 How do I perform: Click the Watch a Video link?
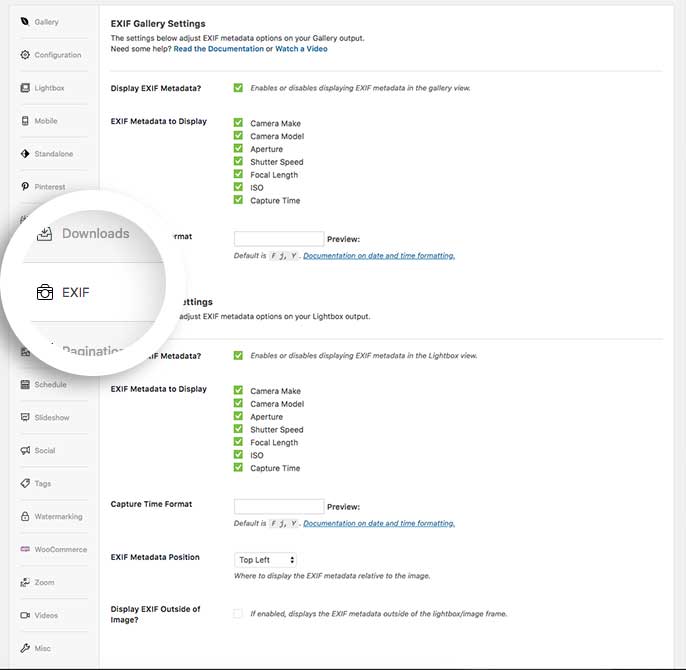[x=301, y=49]
